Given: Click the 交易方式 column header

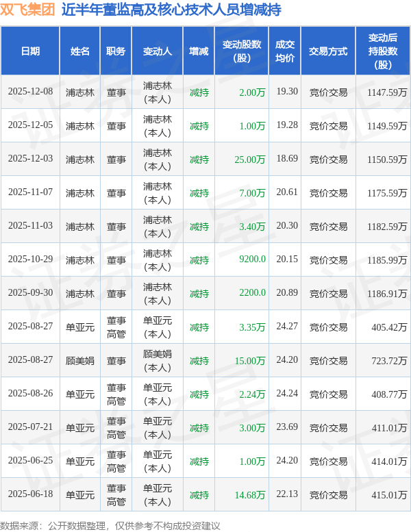Looking at the screenshot, I should 328,51.
